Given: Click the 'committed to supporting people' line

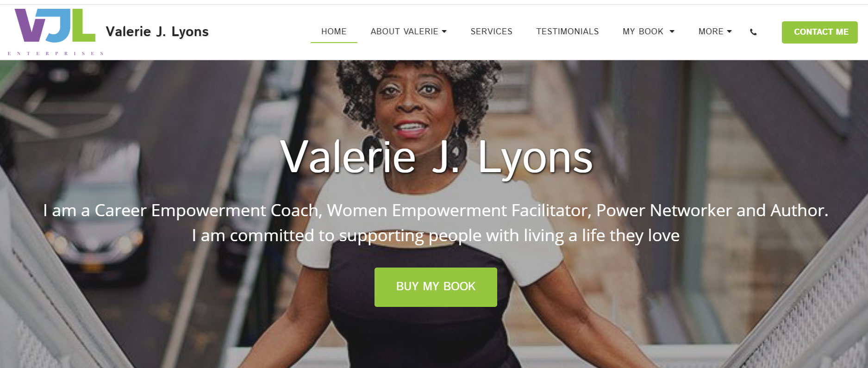Looking at the screenshot, I should 436,236.
